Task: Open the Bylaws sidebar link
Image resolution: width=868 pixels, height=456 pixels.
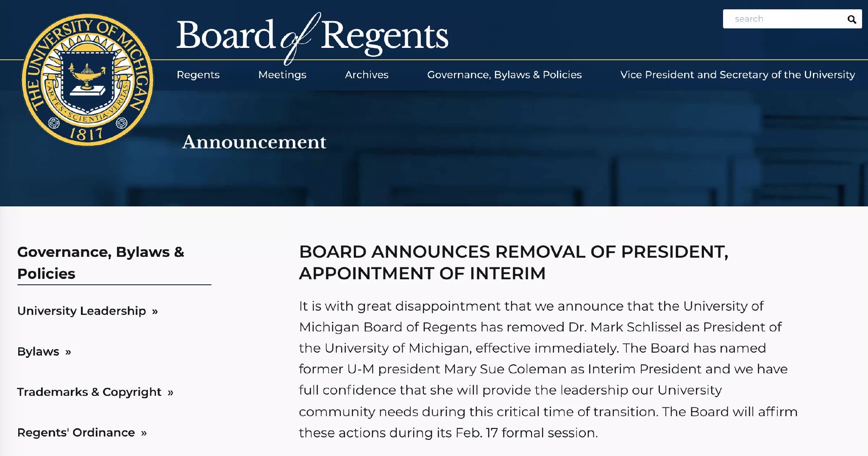Action: tap(38, 352)
